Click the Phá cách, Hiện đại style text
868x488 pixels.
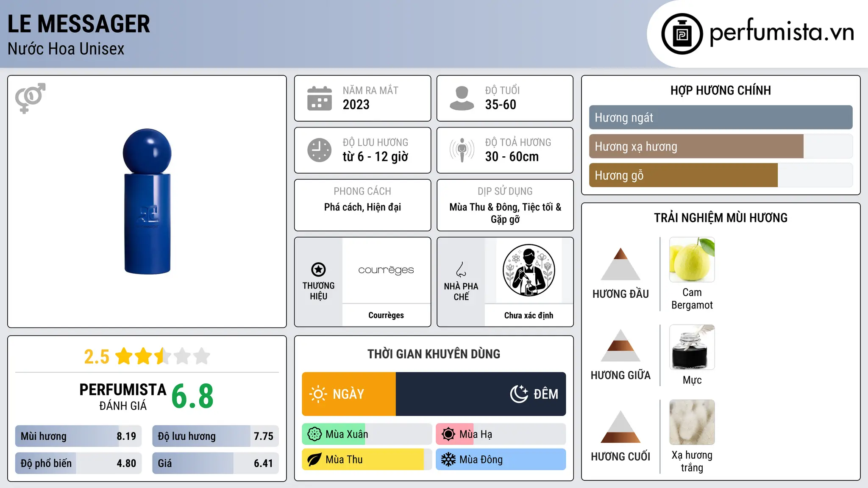362,207
